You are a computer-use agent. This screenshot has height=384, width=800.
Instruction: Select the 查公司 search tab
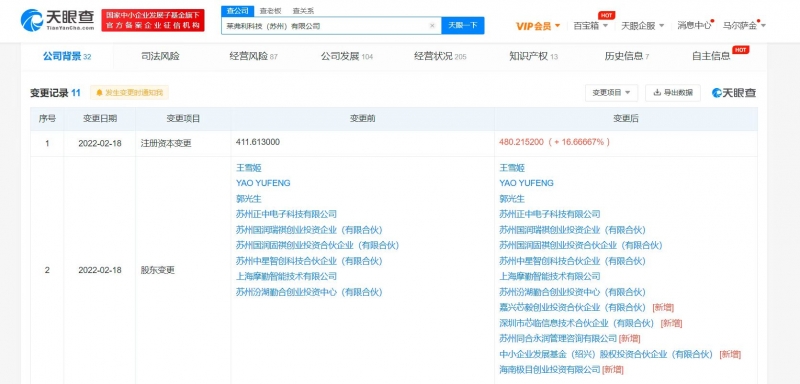pyautogui.click(x=237, y=11)
